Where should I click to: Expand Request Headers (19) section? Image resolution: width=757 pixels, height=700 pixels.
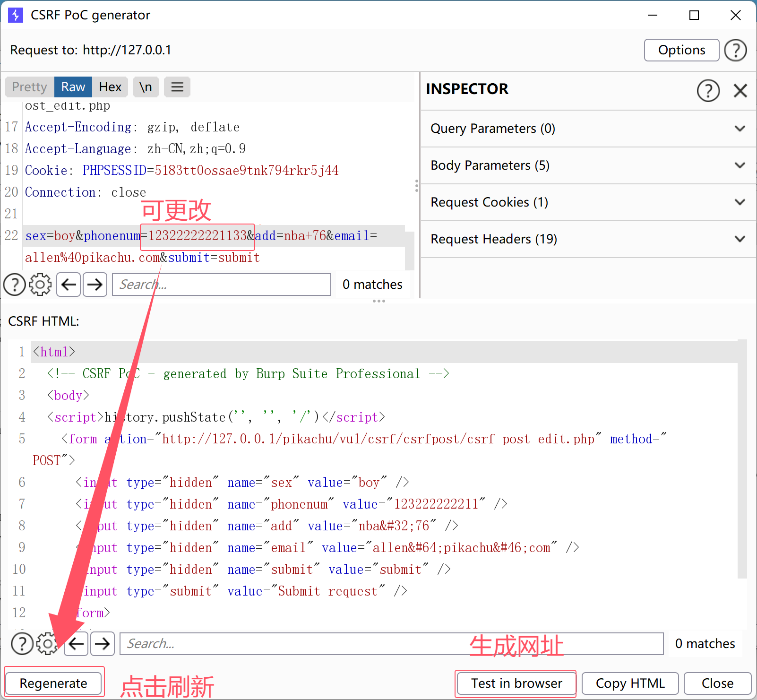[588, 239]
